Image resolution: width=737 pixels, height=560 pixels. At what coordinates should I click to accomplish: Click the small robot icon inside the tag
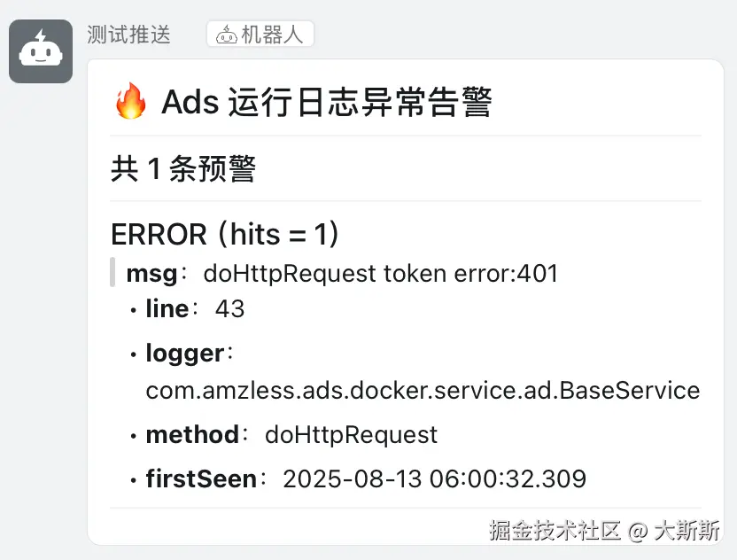click(227, 35)
